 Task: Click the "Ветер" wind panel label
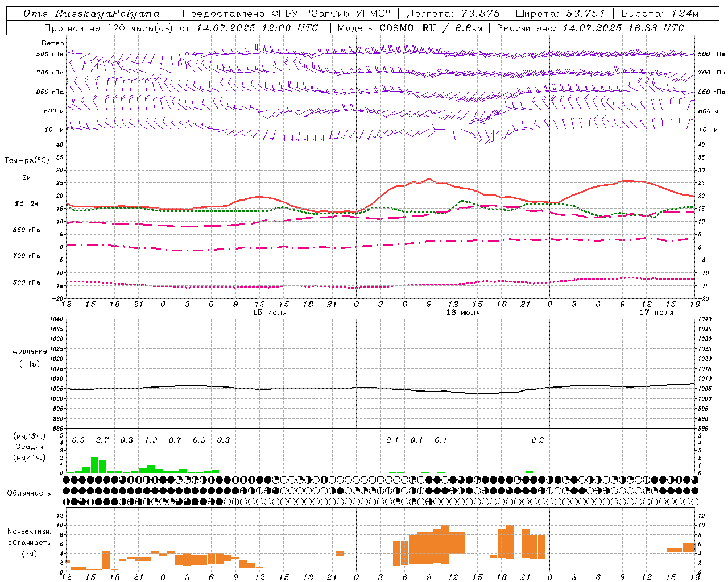tap(53, 43)
